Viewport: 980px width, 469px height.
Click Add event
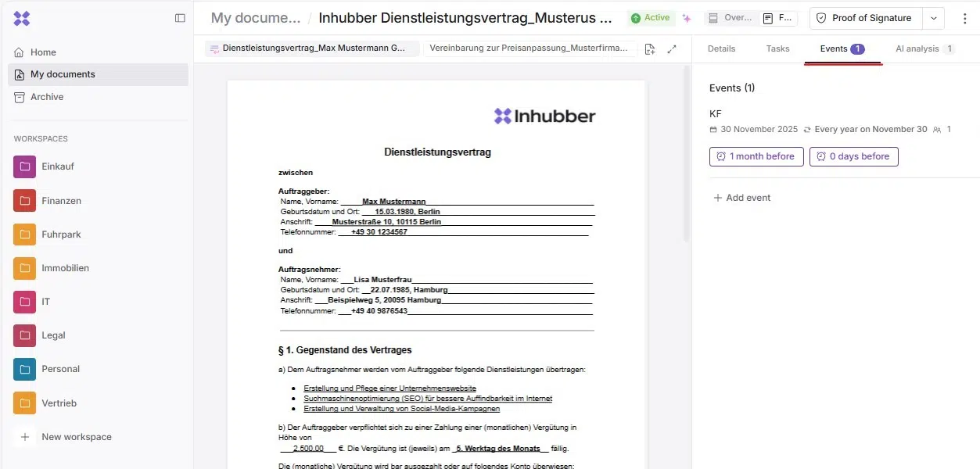[x=741, y=198]
